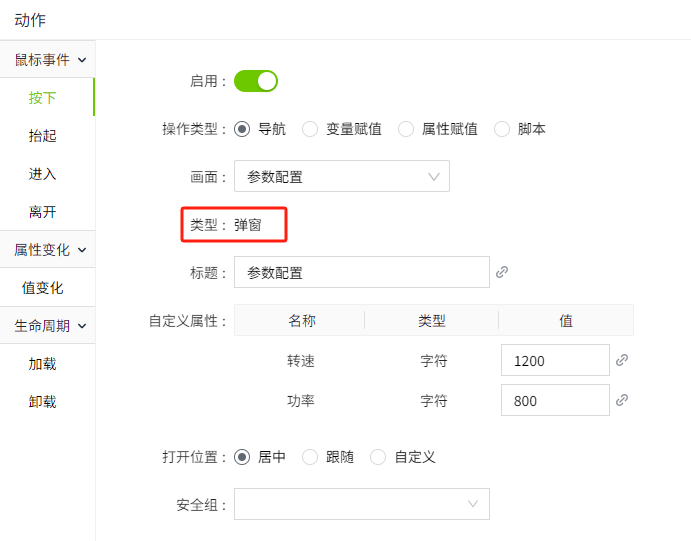
Task: Toggle the 启用 switch
Action: coord(255,81)
